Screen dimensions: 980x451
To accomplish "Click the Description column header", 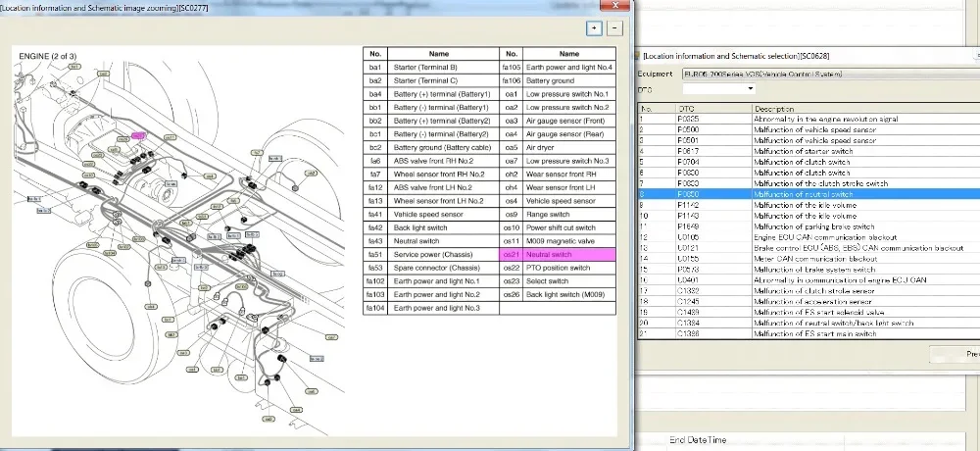I will [x=774, y=109].
